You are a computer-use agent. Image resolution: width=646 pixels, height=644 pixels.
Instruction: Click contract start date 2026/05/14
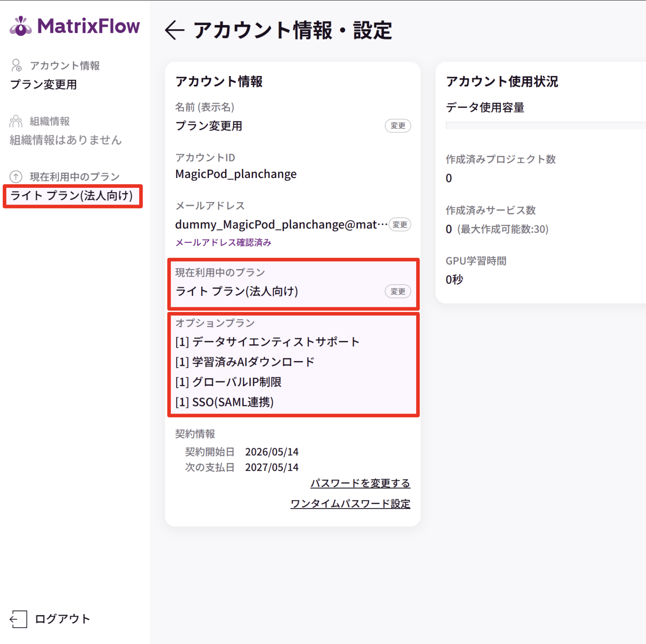[272, 452]
